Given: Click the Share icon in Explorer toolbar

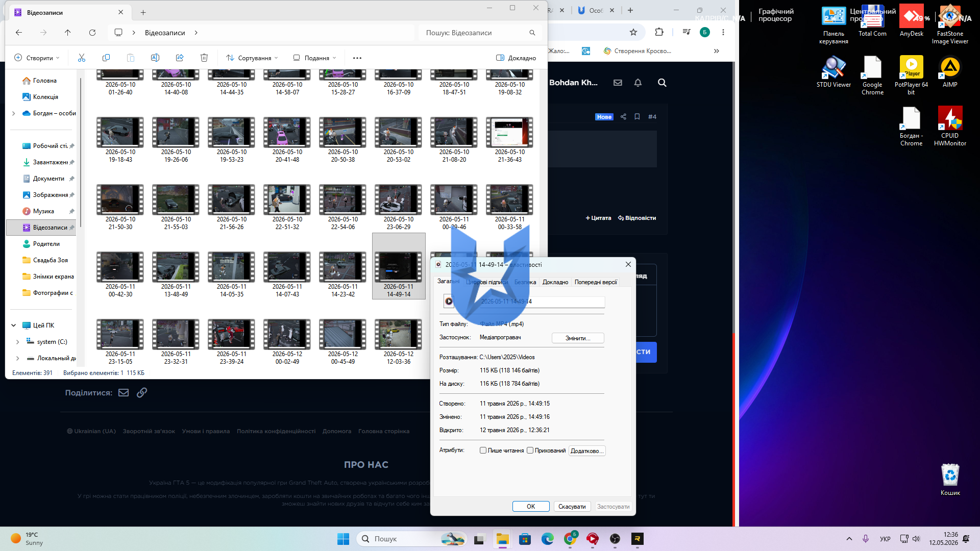Looking at the screenshot, I should point(180,58).
